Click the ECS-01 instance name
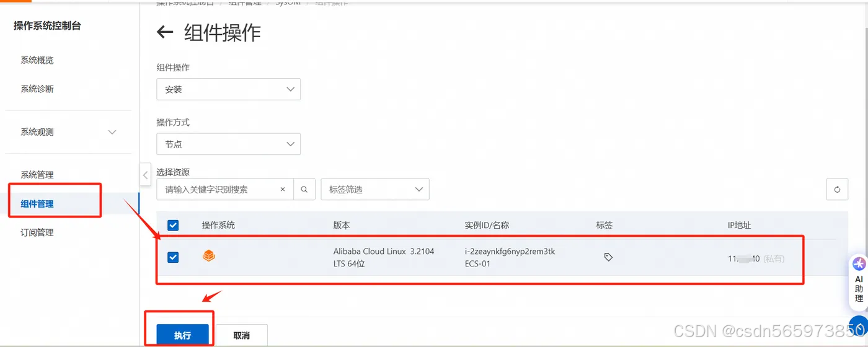This screenshot has height=347, width=868. tap(477, 264)
